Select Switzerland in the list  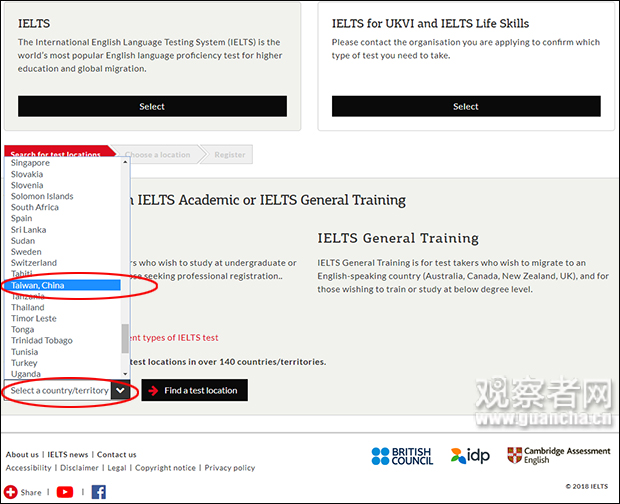62,263
